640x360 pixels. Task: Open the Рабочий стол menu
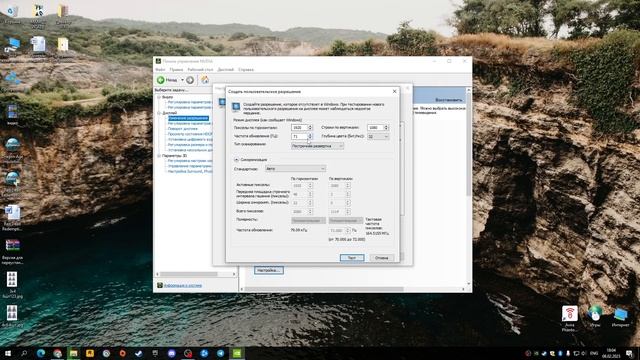pyautogui.click(x=200, y=70)
